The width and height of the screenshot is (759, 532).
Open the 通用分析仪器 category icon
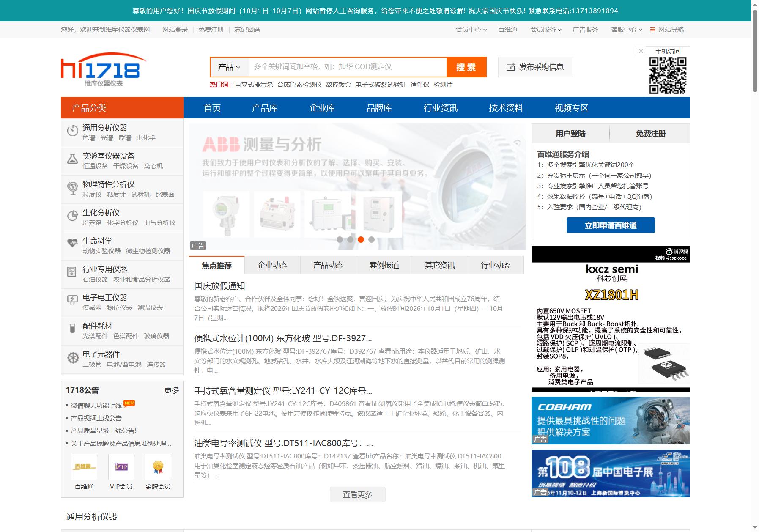(x=73, y=131)
